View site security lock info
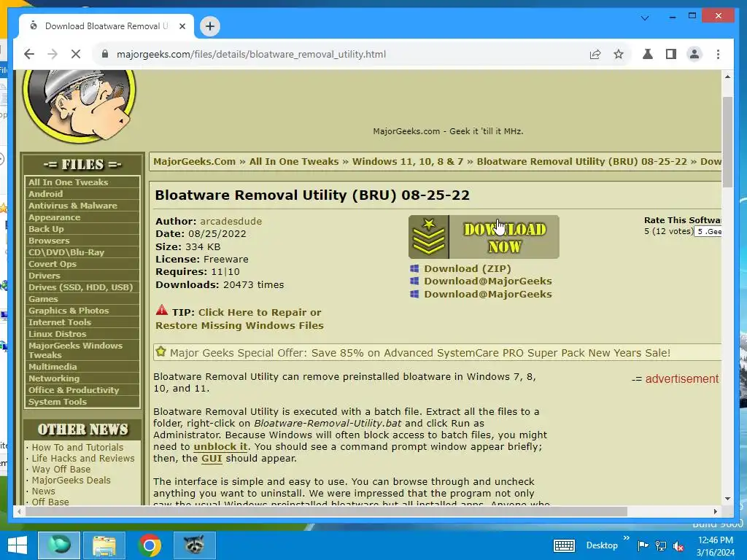 point(105,54)
